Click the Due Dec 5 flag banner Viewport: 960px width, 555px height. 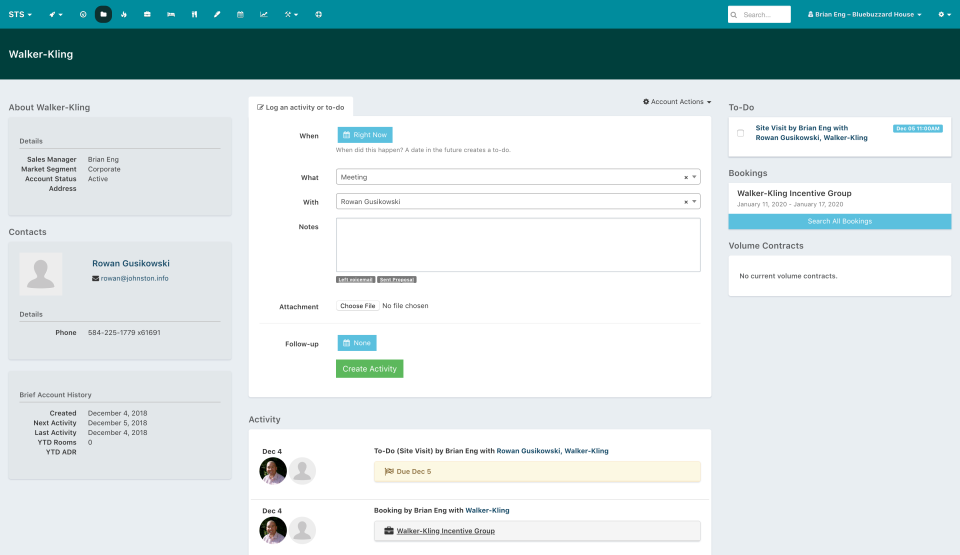tap(537, 472)
